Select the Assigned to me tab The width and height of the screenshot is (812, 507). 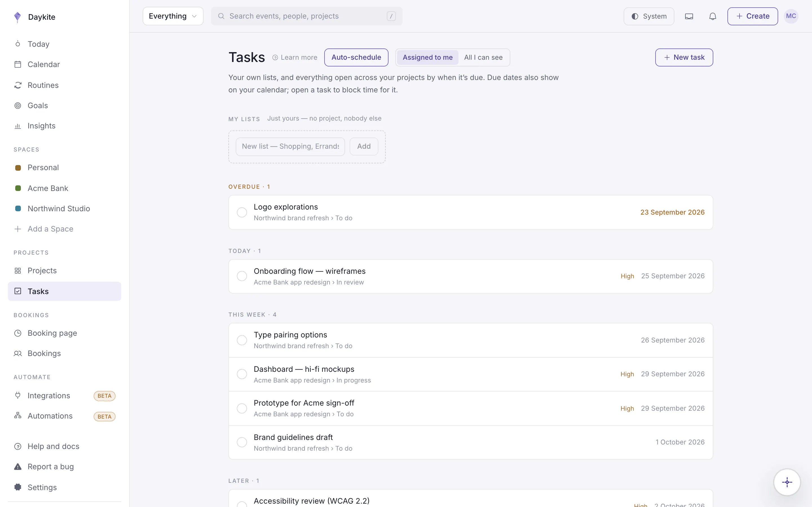(x=427, y=57)
